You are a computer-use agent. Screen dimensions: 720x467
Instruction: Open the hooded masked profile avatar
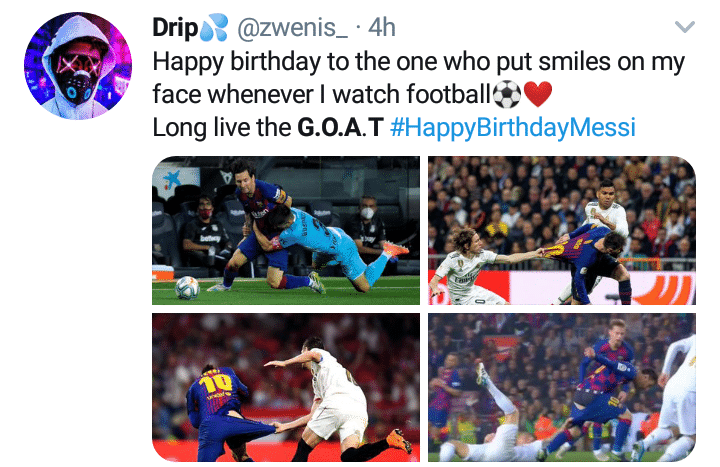pos(78,66)
